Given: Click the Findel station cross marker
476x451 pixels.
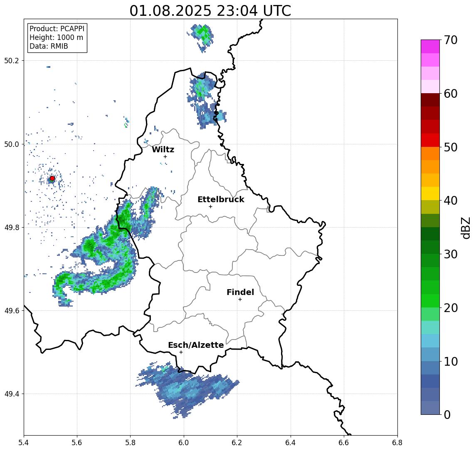Looking at the screenshot, I should pos(240,300).
